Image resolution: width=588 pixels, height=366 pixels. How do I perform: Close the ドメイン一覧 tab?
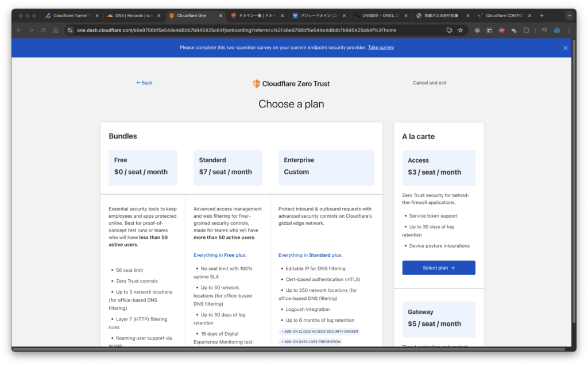tap(283, 16)
